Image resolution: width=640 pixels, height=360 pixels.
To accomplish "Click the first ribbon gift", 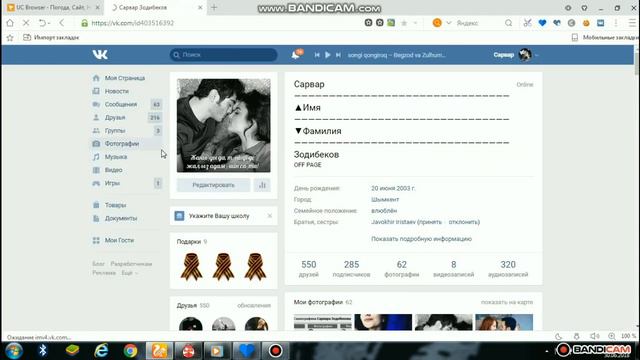I will point(191,267).
